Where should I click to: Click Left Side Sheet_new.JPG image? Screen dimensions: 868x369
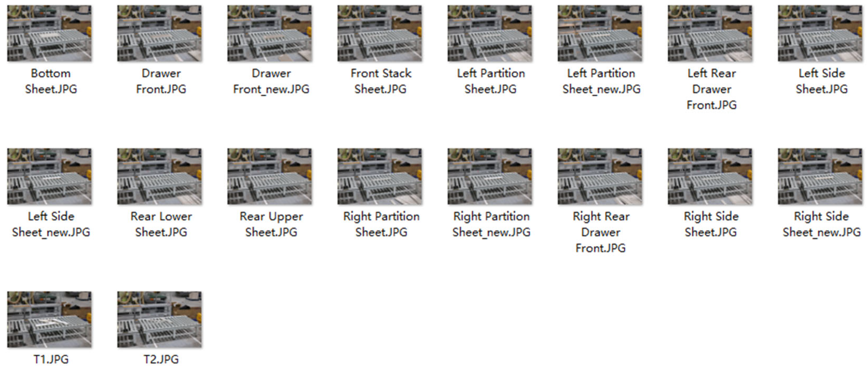pos(49,176)
